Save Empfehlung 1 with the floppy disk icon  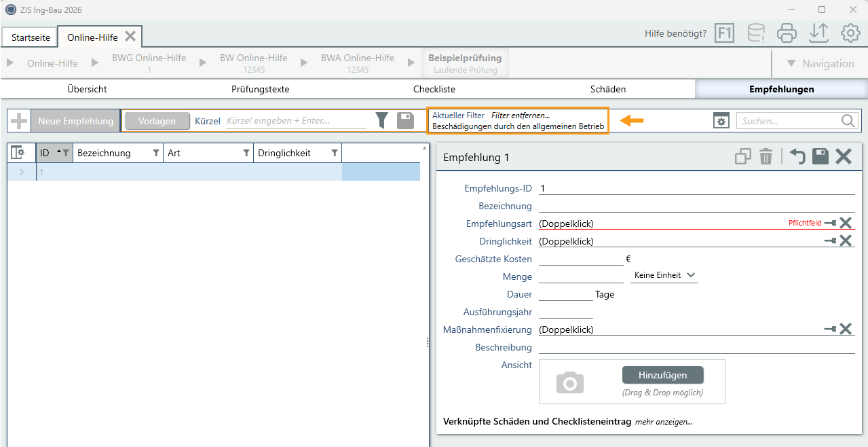point(820,157)
